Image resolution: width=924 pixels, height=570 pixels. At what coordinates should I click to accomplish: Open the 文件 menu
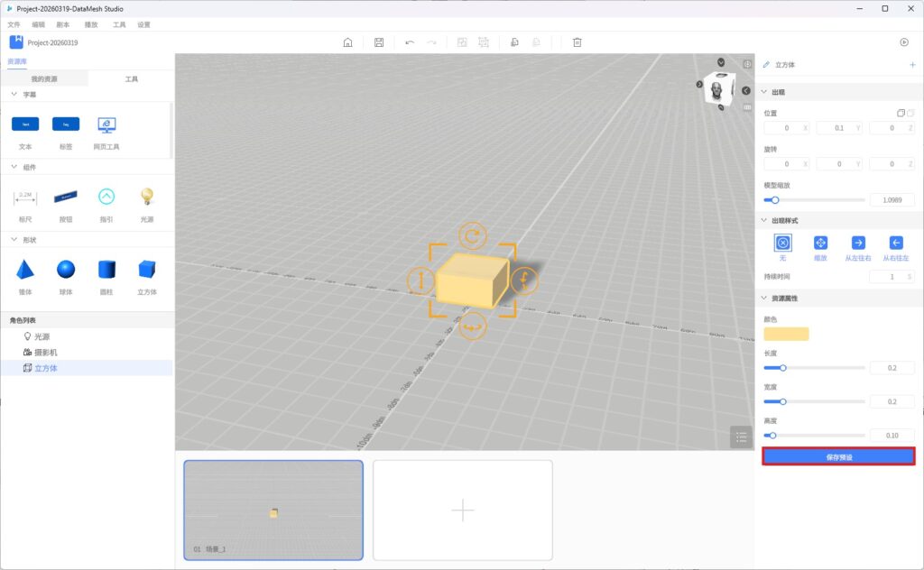[14, 24]
